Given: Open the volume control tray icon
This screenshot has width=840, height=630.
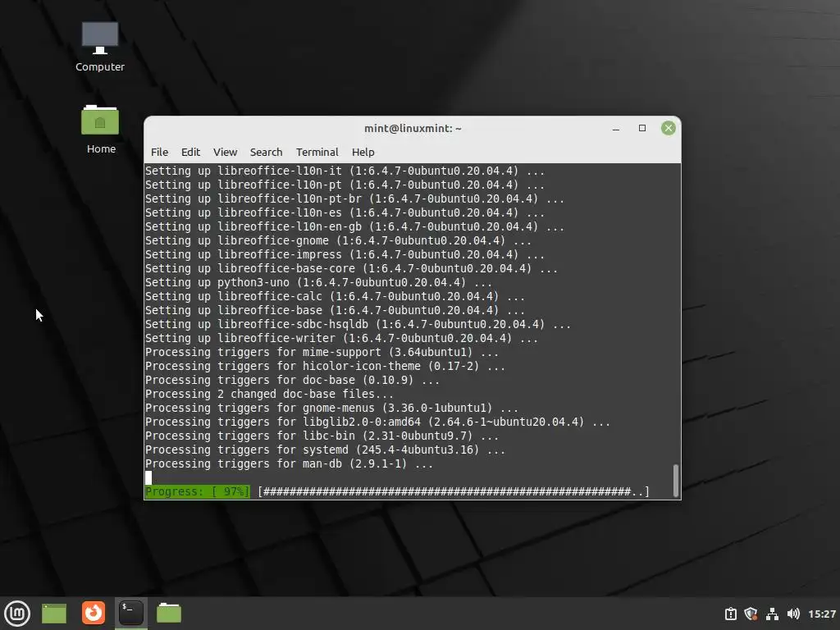Looking at the screenshot, I should [x=793, y=614].
